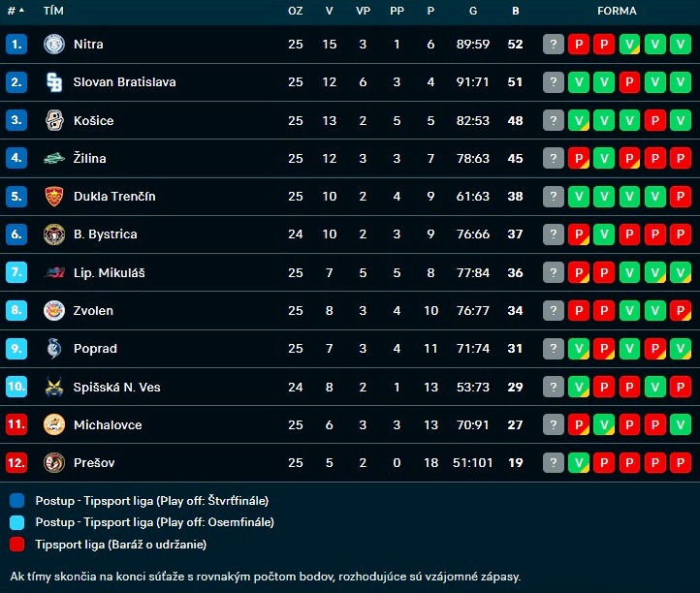Sort standings by points B column
This screenshot has width=700, height=593.
tap(516, 11)
